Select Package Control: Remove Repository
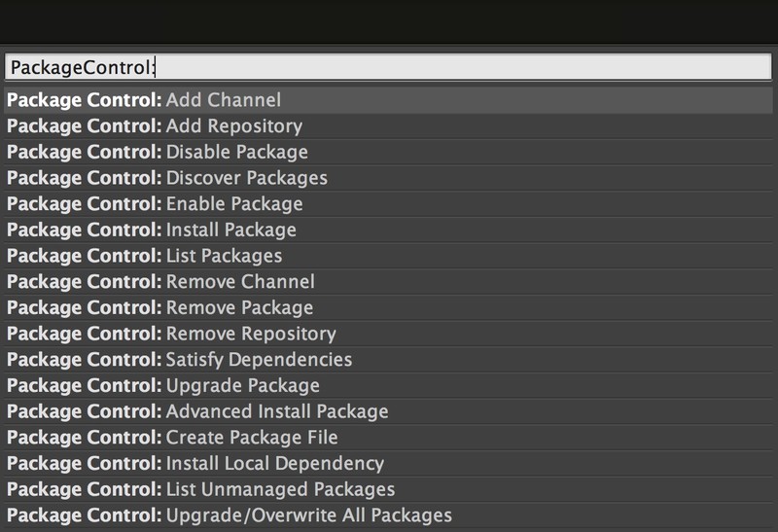The width and height of the screenshot is (778, 532). tap(388, 334)
